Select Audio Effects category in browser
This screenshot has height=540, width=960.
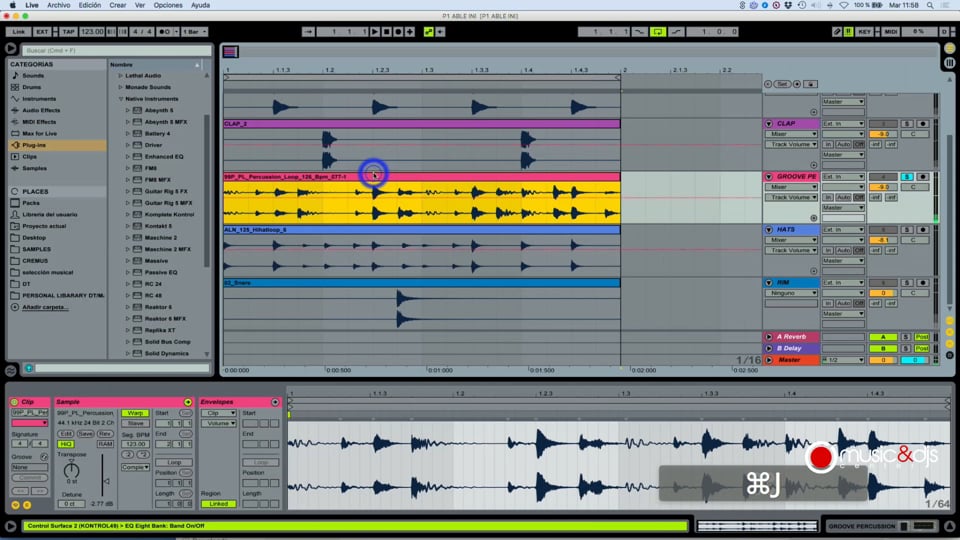(x=41, y=110)
